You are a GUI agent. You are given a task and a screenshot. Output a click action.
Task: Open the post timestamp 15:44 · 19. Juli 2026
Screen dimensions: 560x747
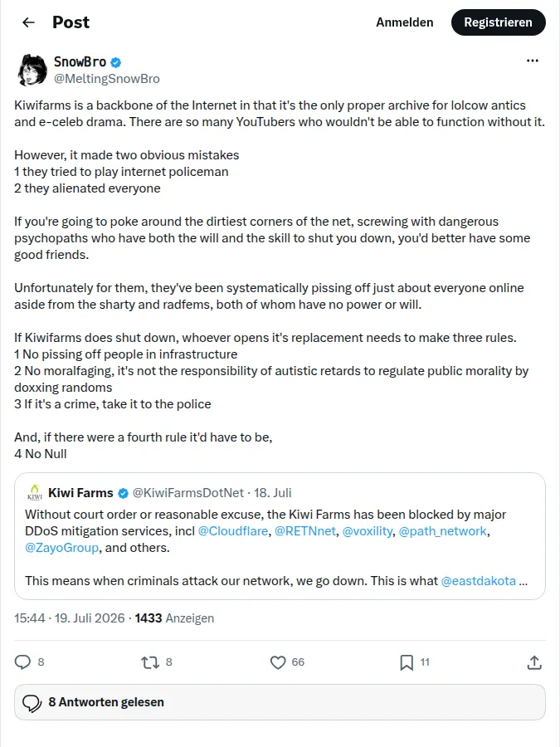pyautogui.click(x=70, y=618)
